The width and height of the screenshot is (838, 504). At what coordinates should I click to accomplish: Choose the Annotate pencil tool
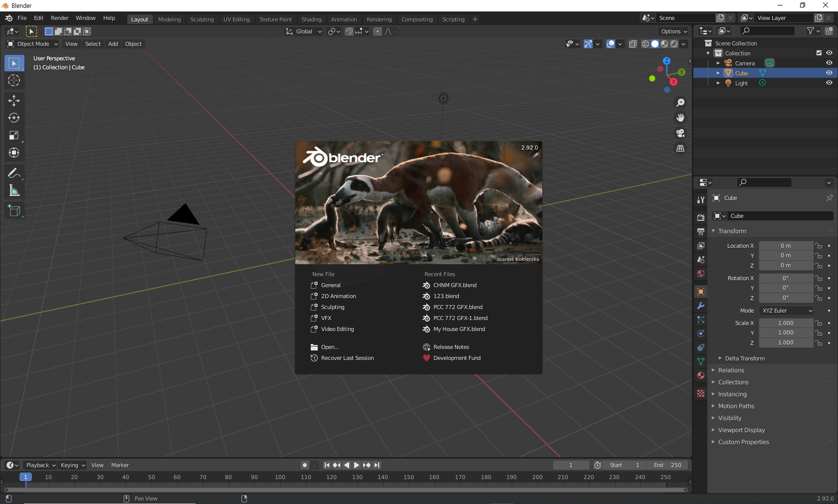click(14, 173)
